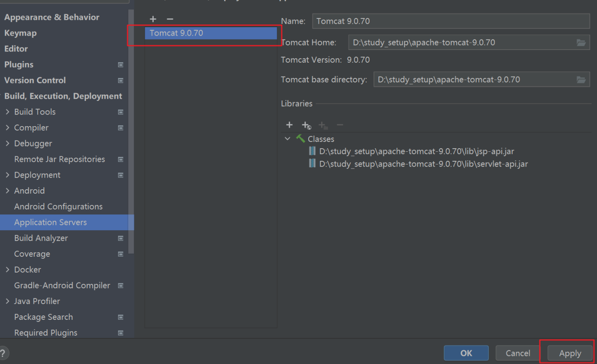The width and height of the screenshot is (597, 364).
Task: Add library from Maven globe-plus icon
Action: click(306, 125)
